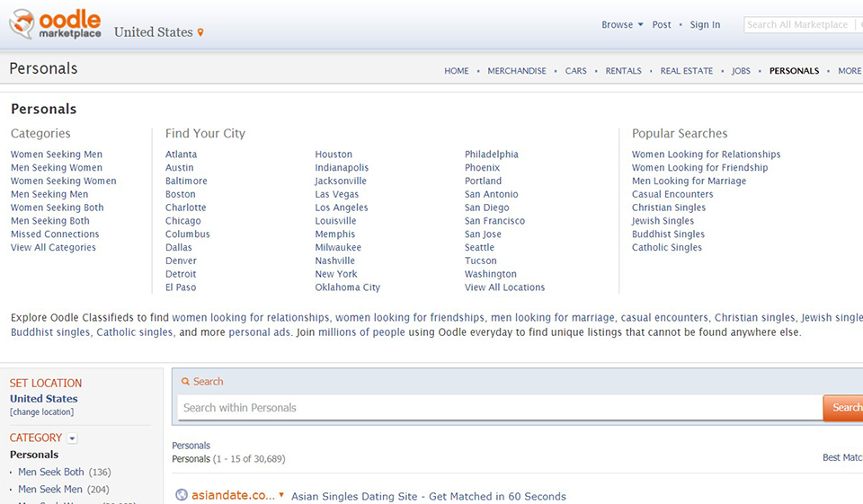The width and height of the screenshot is (863, 504).
Task: Open Missed Connections category
Action: coord(55,234)
